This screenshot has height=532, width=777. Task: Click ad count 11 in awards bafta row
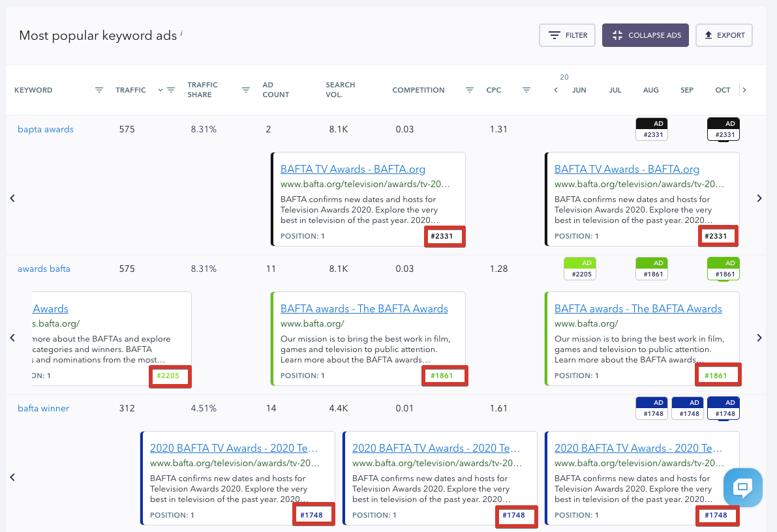click(271, 269)
